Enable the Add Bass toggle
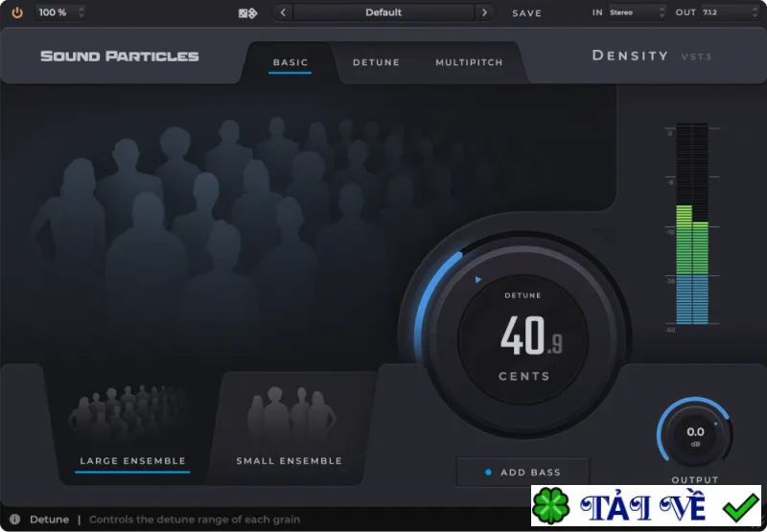This screenshot has height=532, width=767. (x=523, y=473)
